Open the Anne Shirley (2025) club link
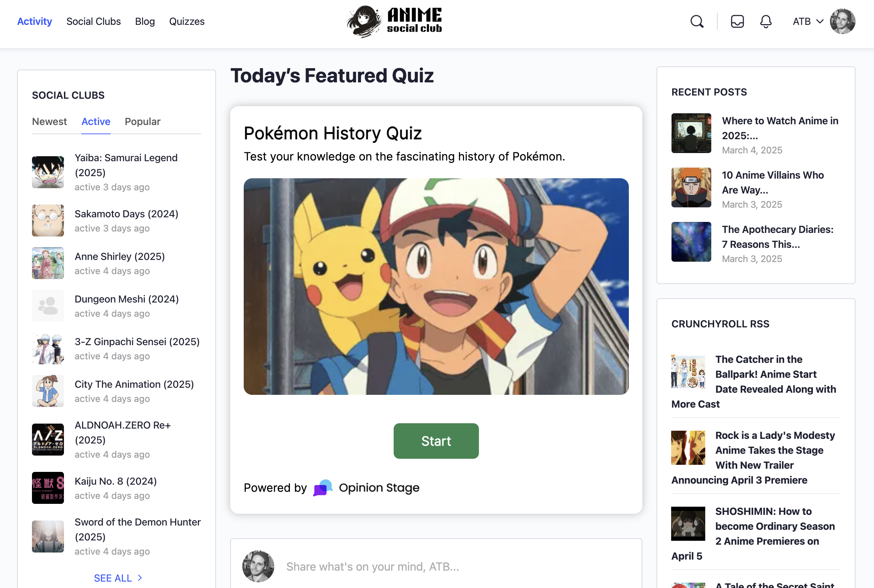 point(120,256)
